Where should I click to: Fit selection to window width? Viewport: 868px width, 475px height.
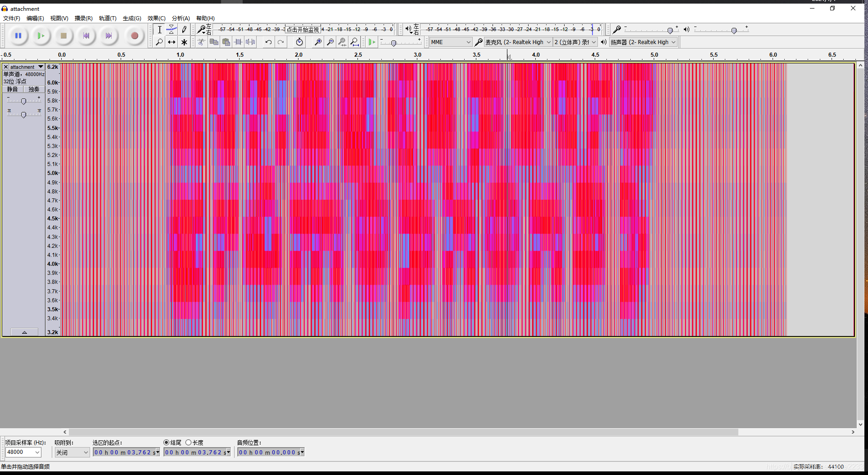tap(342, 42)
